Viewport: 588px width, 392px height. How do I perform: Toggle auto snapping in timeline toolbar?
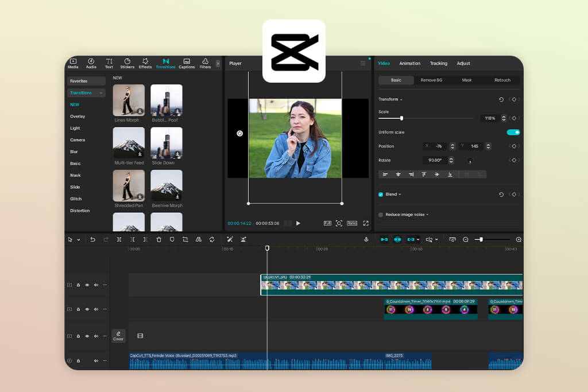pyautogui.click(x=397, y=239)
